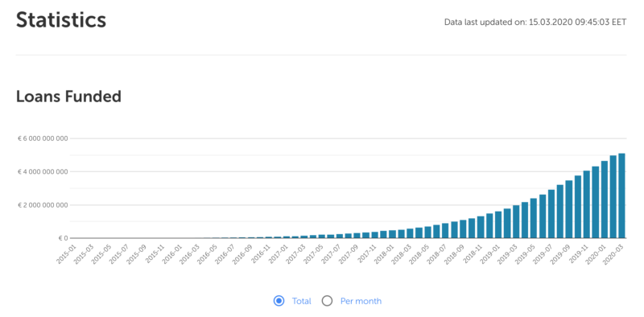Image resolution: width=644 pixels, height=317 pixels.
Task: Click the 2018-09 bar in chart
Action: 463,228
